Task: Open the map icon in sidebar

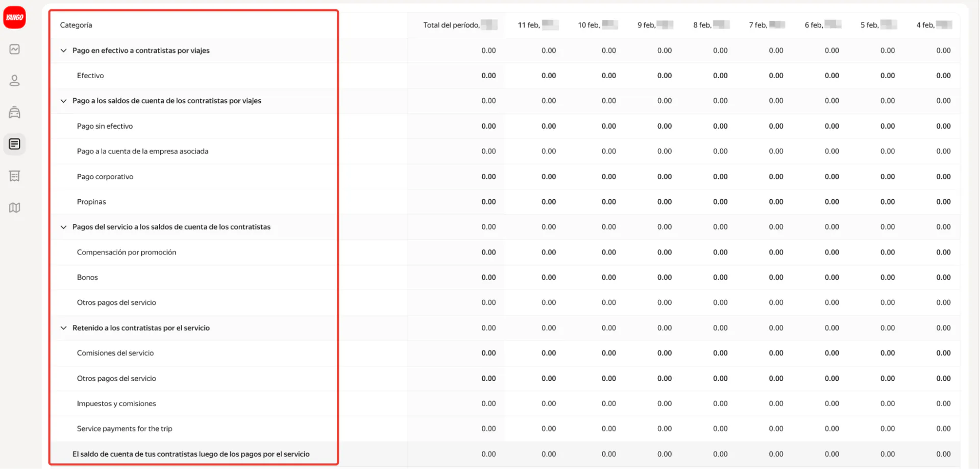Action: [14, 207]
